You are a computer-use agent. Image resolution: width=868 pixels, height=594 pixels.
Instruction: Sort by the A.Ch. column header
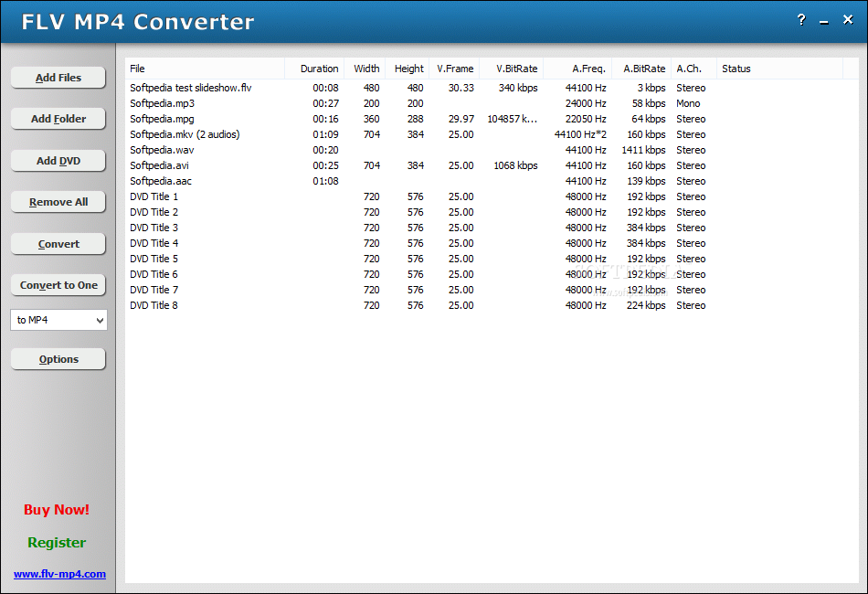pos(693,69)
